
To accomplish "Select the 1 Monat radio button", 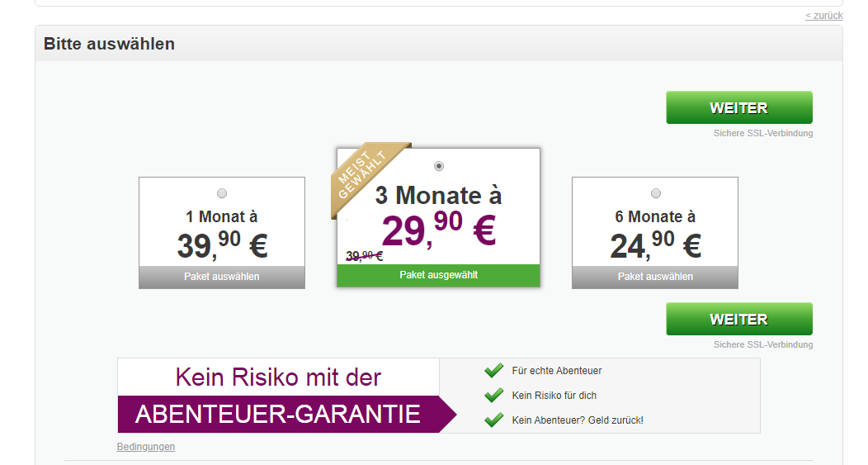I will [222, 193].
